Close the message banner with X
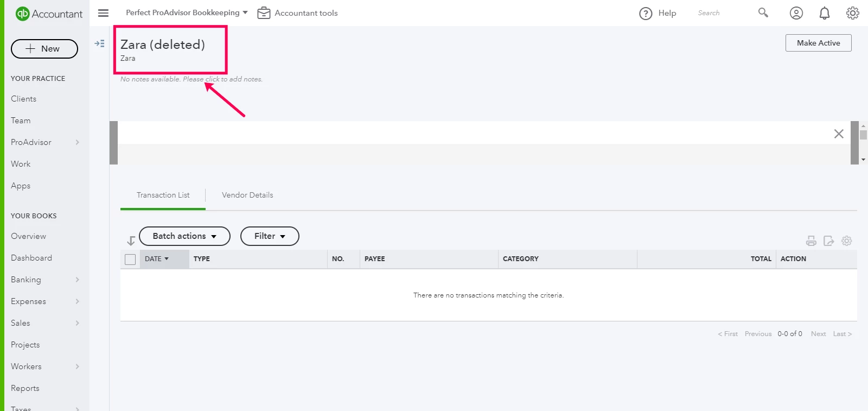 click(x=839, y=134)
